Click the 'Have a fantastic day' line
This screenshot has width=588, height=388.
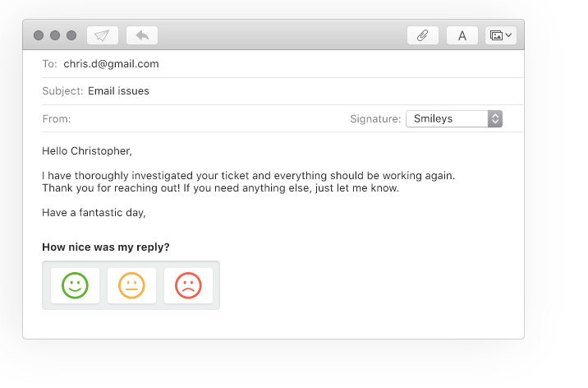click(x=94, y=213)
